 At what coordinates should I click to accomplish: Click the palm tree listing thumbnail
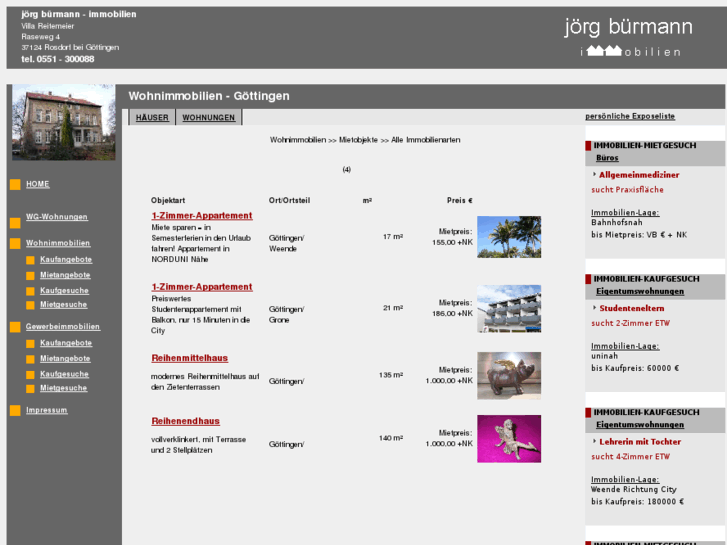coord(509,237)
